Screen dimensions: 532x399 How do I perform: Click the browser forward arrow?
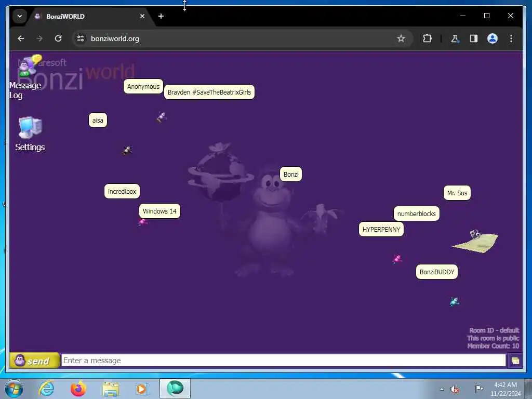[39, 38]
